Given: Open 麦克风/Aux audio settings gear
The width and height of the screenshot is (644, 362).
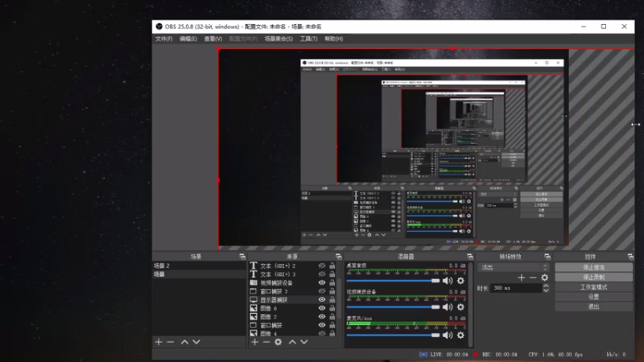Looking at the screenshot, I should click(x=460, y=335).
